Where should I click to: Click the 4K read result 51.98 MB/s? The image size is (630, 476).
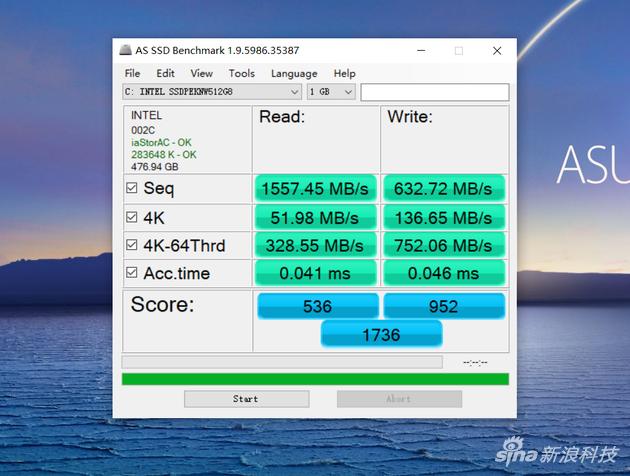pyautogui.click(x=315, y=217)
